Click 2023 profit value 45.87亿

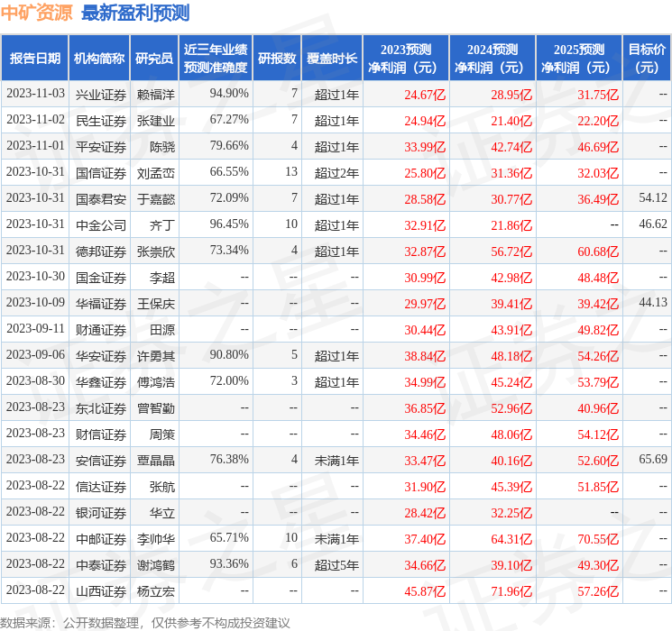(425, 591)
